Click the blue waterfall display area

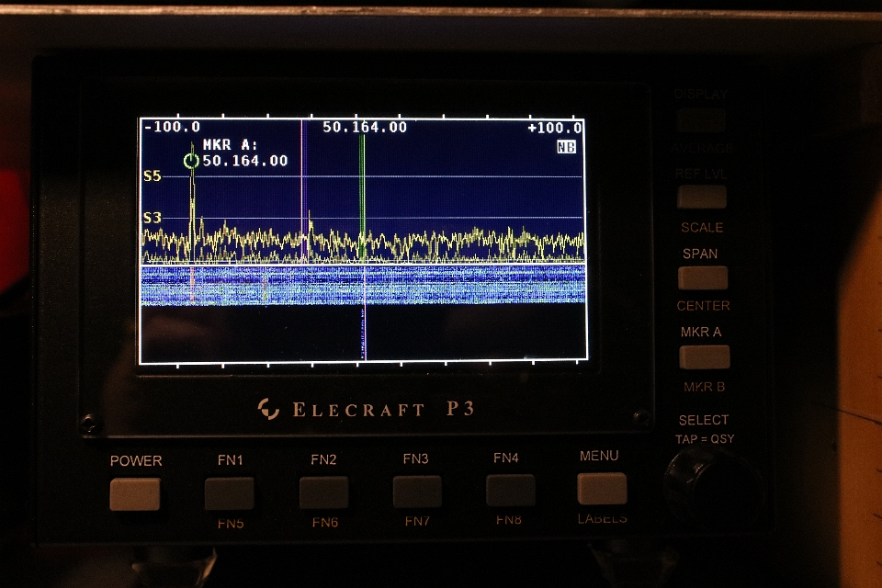tap(363, 286)
